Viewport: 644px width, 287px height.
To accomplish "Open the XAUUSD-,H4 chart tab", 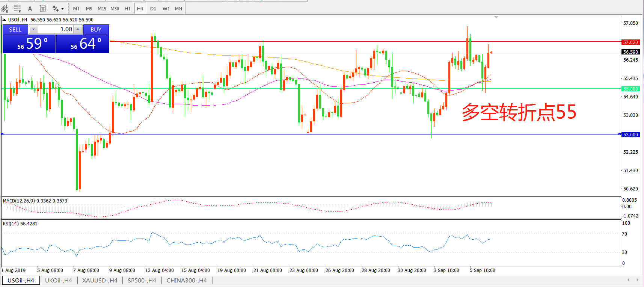I will tap(100, 280).
